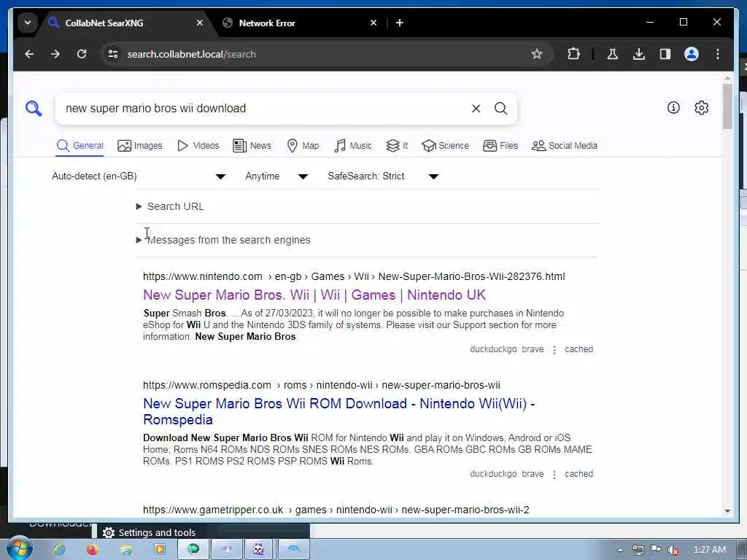Switch to Social Media category
Viewport: 747px width, 560px height.
pos(564,146)
